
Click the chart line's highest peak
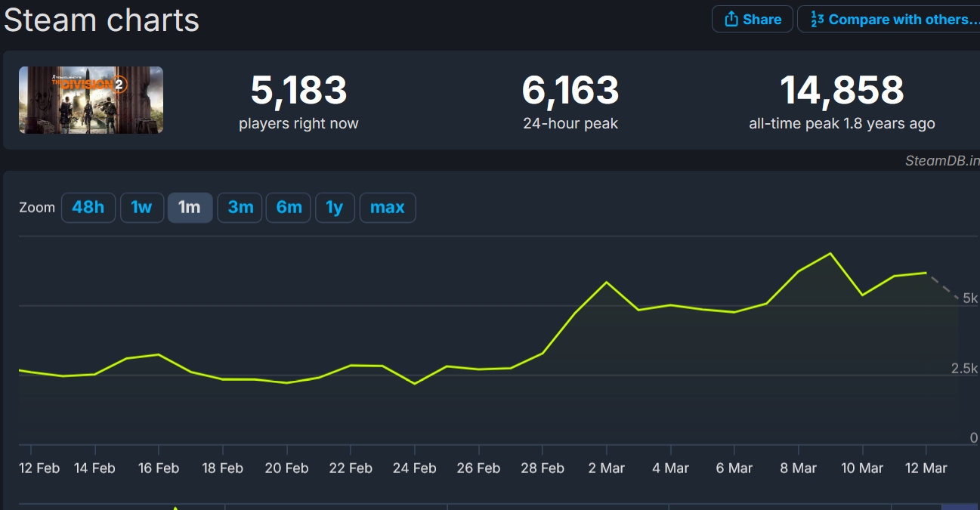[x=831, y=253]
